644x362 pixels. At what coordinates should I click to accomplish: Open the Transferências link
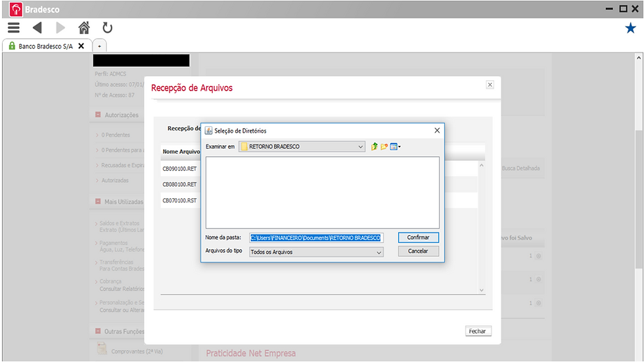[116, 262]
